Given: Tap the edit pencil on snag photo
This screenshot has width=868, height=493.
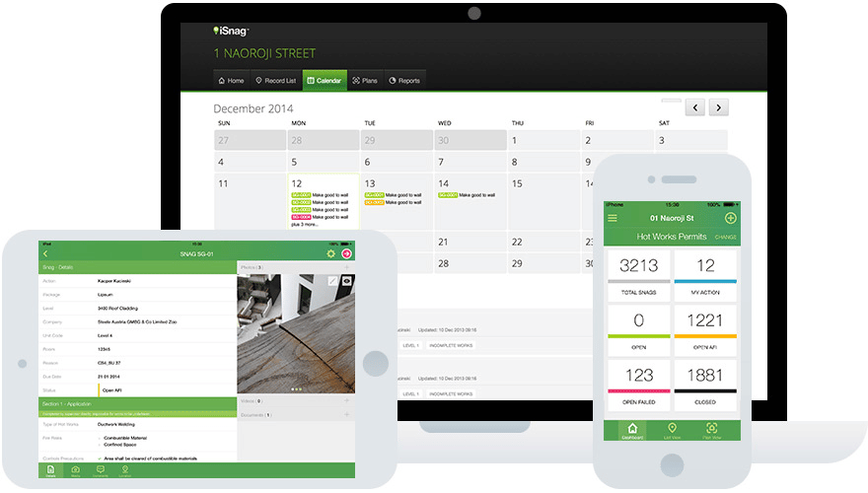Looking at the screenshot, I should (x=332, y=281).
